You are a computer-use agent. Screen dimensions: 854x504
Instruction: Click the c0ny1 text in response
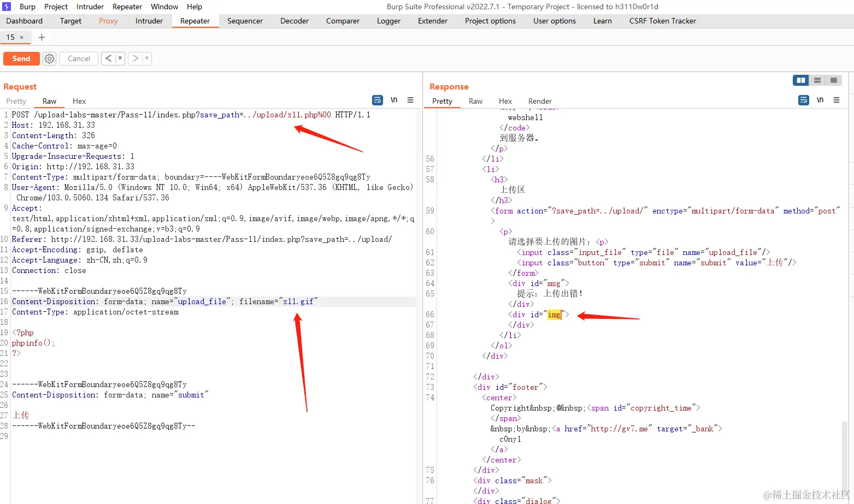510,439
